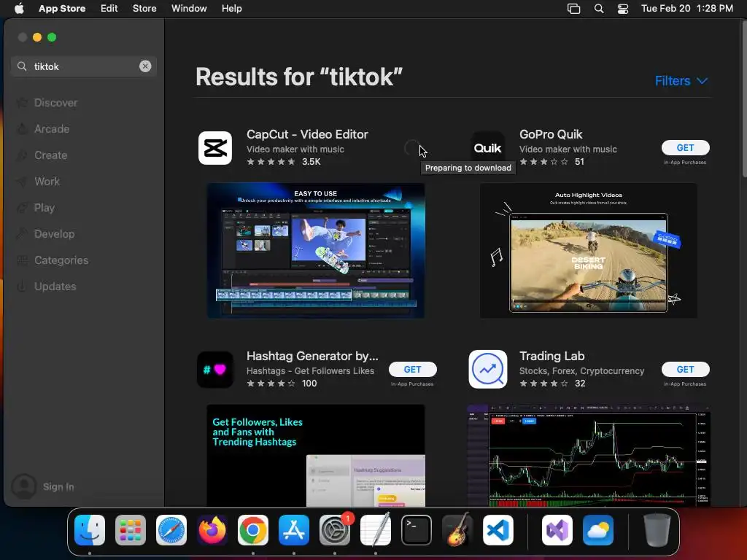Expand the Filters dropdown

681,81
